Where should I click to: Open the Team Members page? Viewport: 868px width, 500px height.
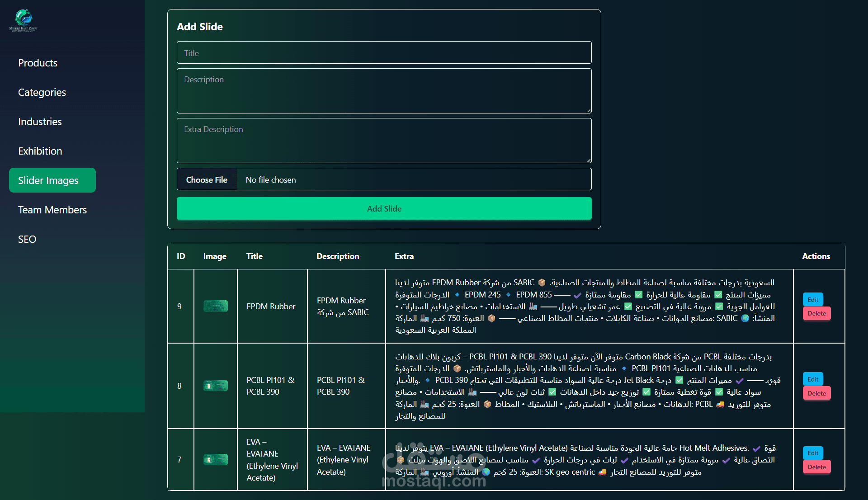52,210
